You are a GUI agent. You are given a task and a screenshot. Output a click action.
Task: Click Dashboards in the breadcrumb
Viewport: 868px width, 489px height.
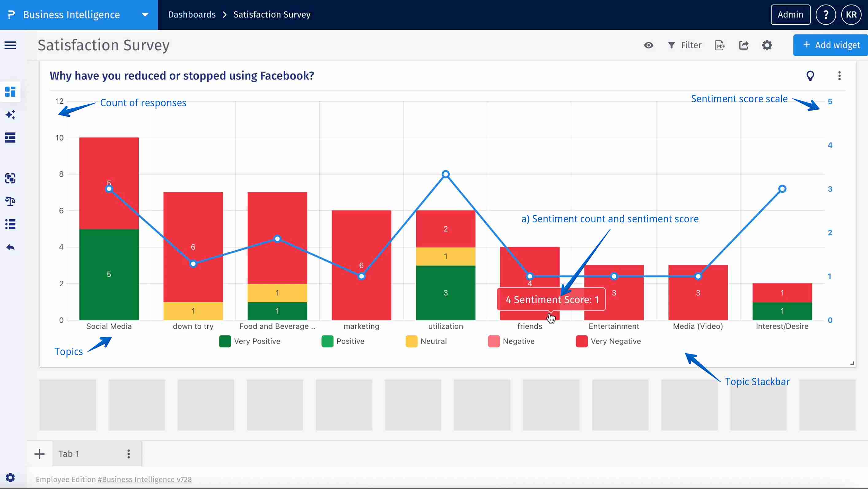tap(192, 15)
